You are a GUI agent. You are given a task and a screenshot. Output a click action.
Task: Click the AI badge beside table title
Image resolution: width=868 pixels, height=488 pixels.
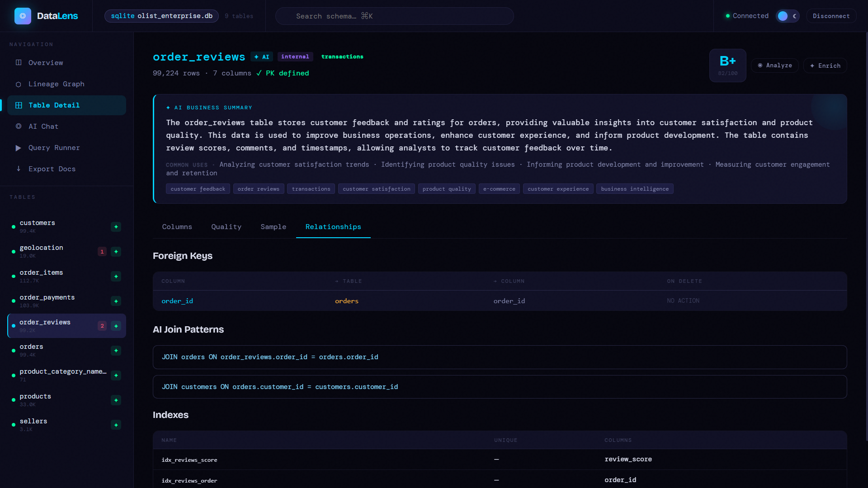tap(262, 57)
